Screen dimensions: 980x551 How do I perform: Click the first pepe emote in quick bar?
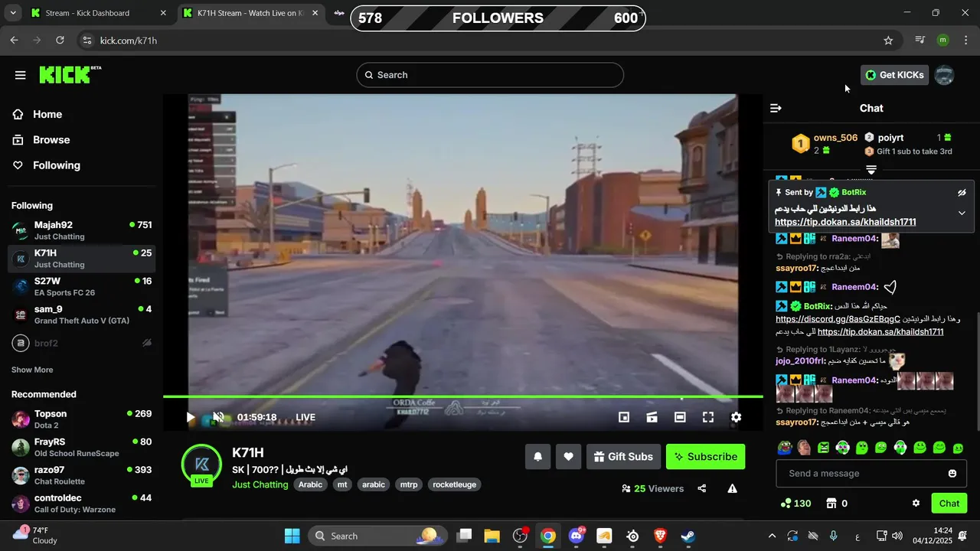784,448
